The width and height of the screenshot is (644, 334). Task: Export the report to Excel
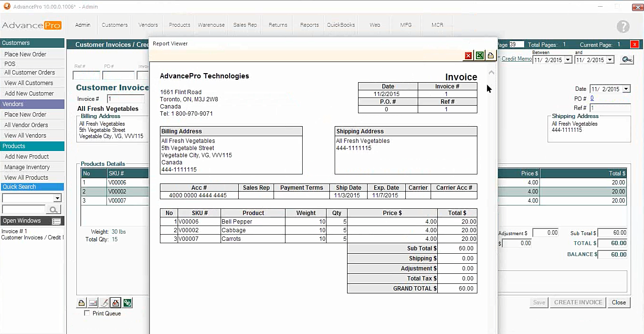[479, 56]
